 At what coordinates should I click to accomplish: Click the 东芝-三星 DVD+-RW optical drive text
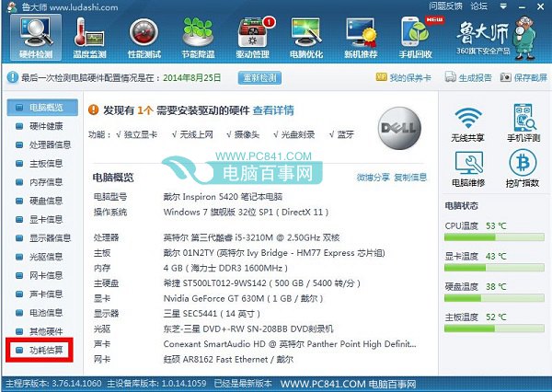click(x=248, y=329)
